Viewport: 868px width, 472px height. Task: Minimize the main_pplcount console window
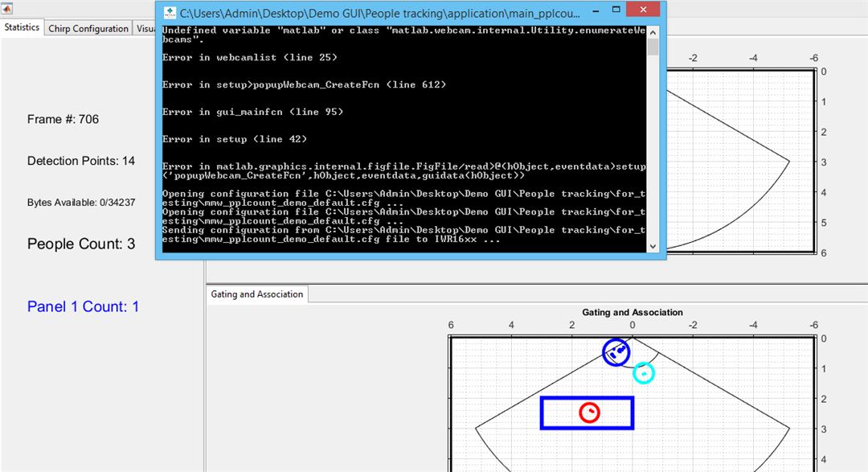click(x=596, y=11)
